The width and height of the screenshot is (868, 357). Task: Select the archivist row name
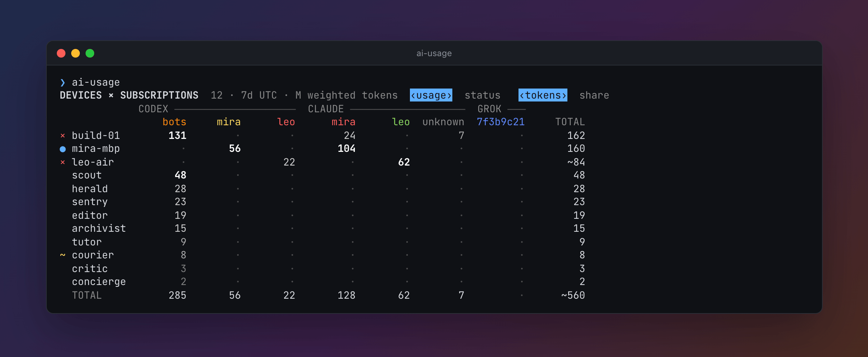99,229
